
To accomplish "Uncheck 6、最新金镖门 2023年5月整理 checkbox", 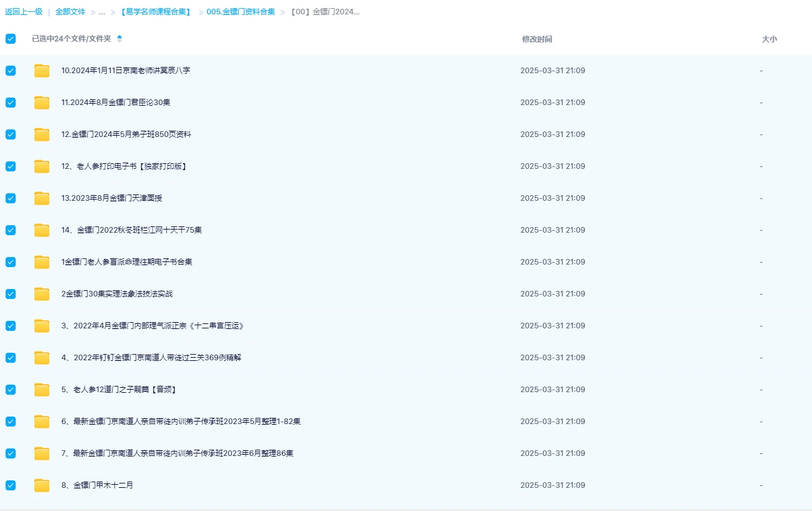I will click(11, 422).
